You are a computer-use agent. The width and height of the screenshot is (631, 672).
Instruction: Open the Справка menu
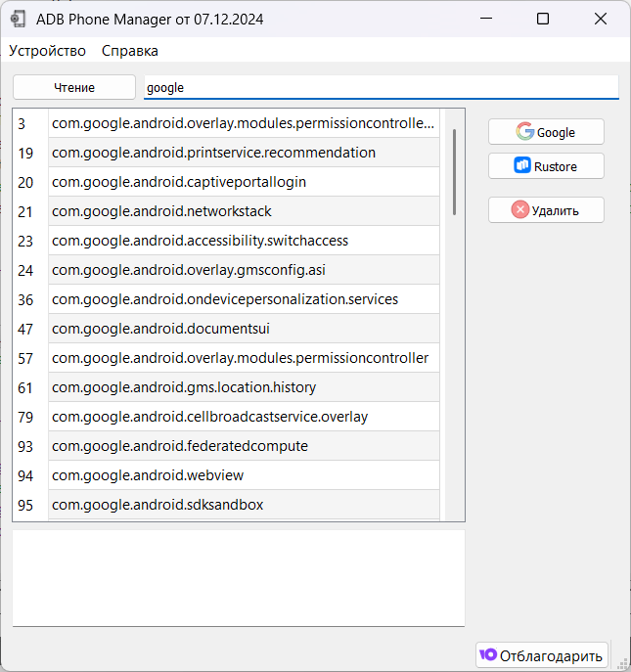129,51
